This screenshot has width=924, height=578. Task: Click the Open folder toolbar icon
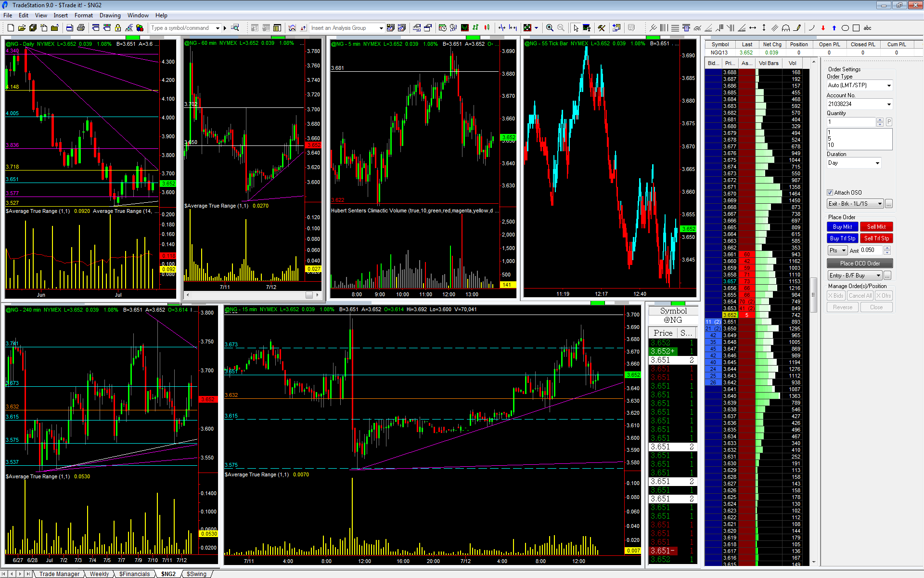coord(22,28)
